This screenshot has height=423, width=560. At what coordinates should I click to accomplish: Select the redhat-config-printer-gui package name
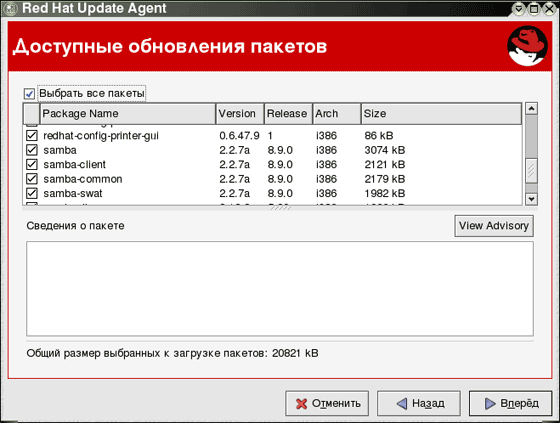pyautogui.click(x=101, y=136)
